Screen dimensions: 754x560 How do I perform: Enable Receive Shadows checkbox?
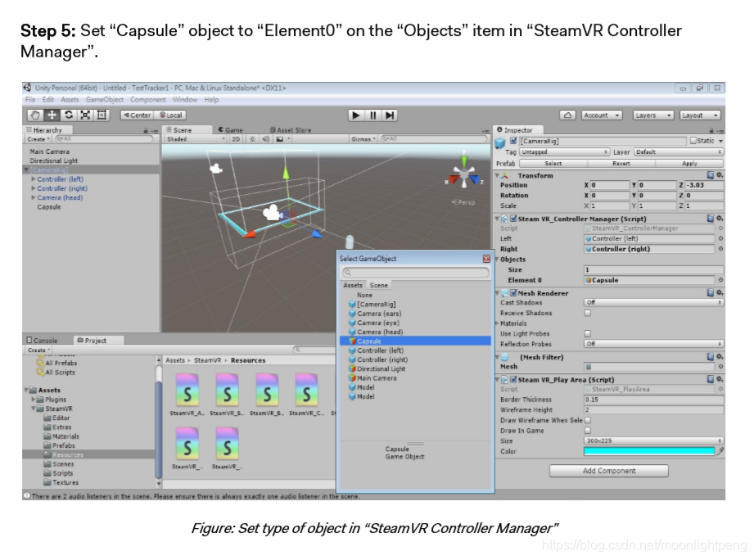coord(588,313)
